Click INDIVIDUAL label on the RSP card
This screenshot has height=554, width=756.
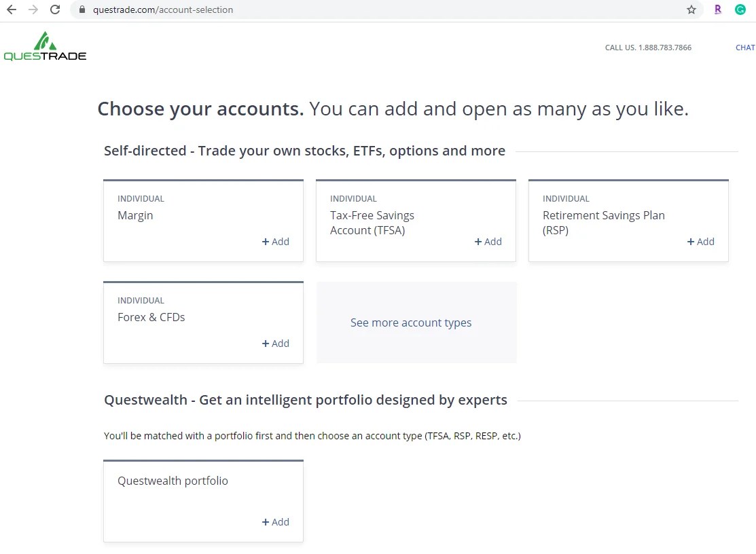566,199
